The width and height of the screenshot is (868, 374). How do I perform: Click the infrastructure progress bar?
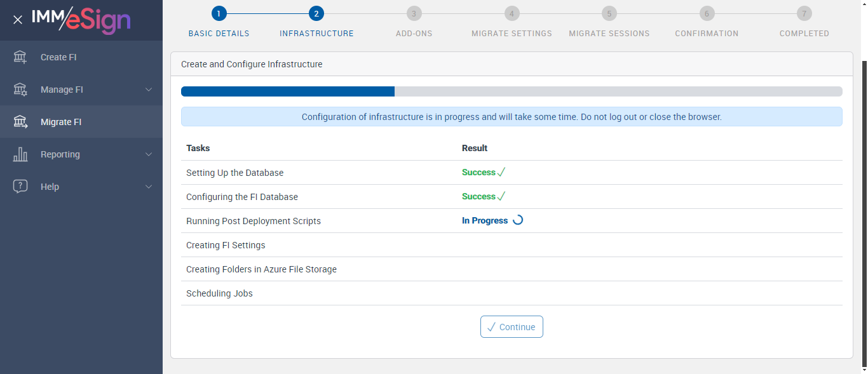click(x=512, y=91)
